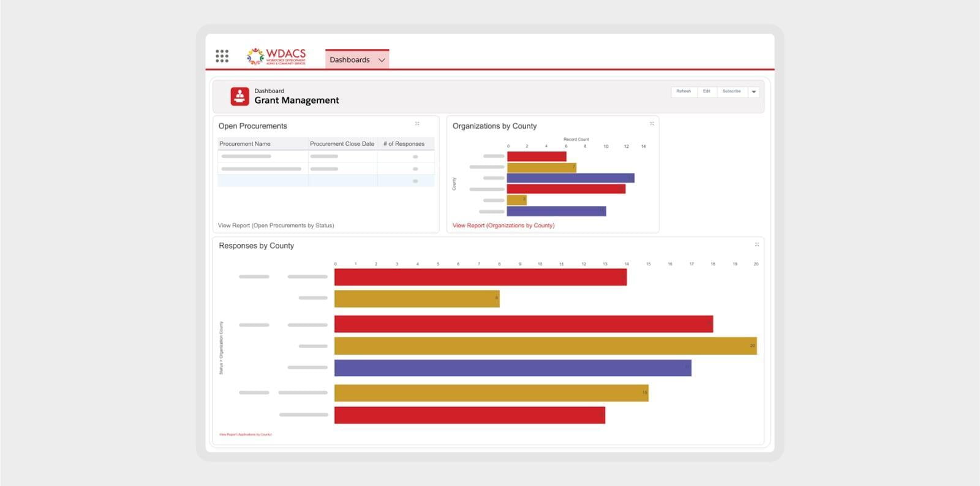This screenshot has width=980, height=486.
Task: Sort by Procurement Name column header
Action: [x=263, y=143]
